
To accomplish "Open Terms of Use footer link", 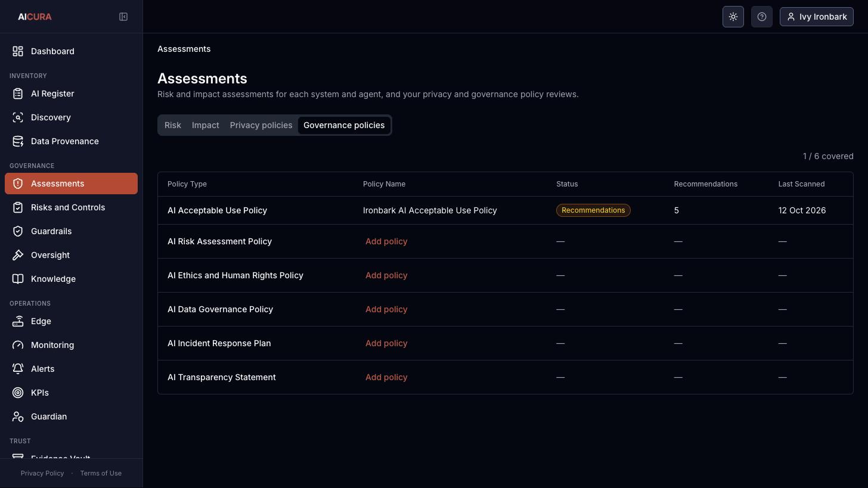I will coord(101,473).
